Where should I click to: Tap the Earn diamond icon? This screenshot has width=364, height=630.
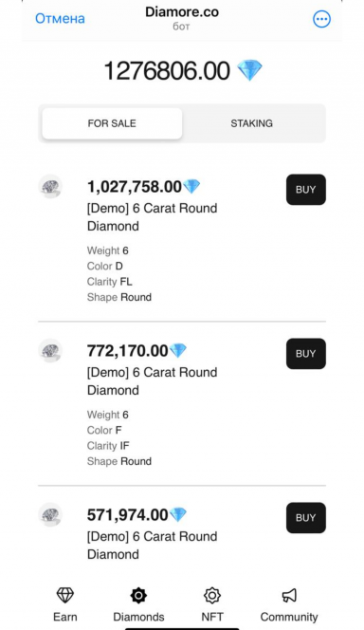[65, 595]
